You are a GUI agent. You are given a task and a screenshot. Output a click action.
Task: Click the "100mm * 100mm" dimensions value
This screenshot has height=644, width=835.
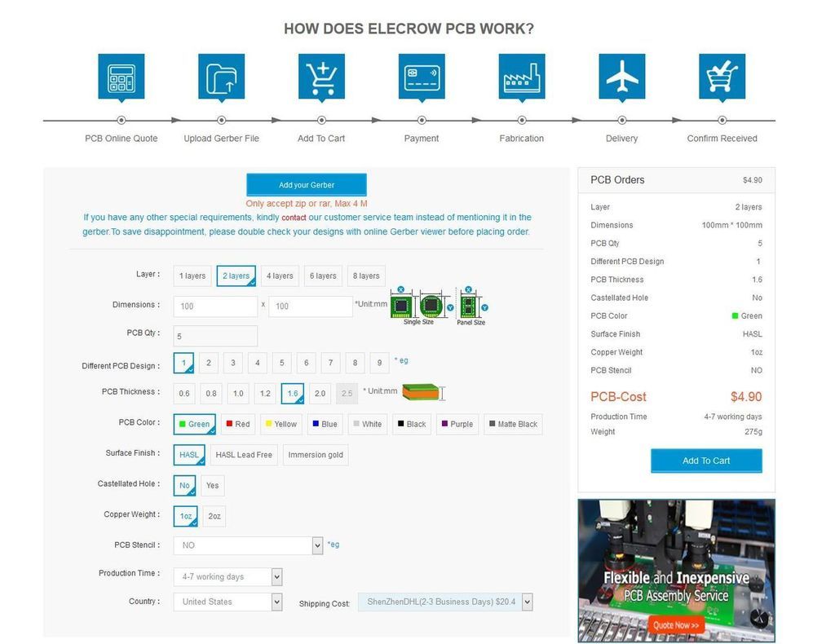tap(731, 225)
